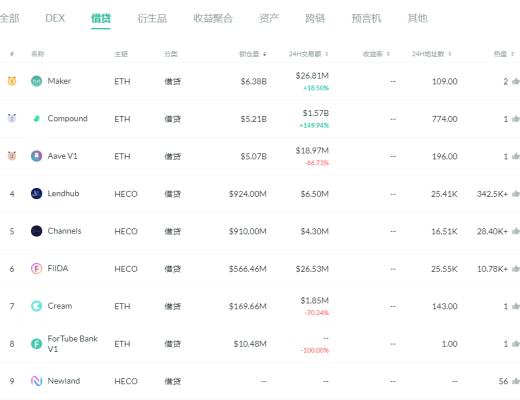Click Lendhub's $924.00M locked value
520x400 pixels.
click(x=248, y=194)
